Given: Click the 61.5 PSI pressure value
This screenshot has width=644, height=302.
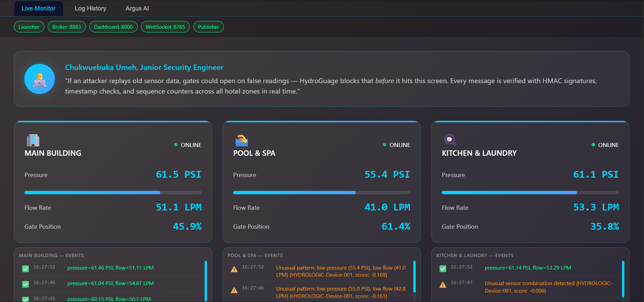Looking at the screenshot, I should pyautogui.click(x=179, y=174).
